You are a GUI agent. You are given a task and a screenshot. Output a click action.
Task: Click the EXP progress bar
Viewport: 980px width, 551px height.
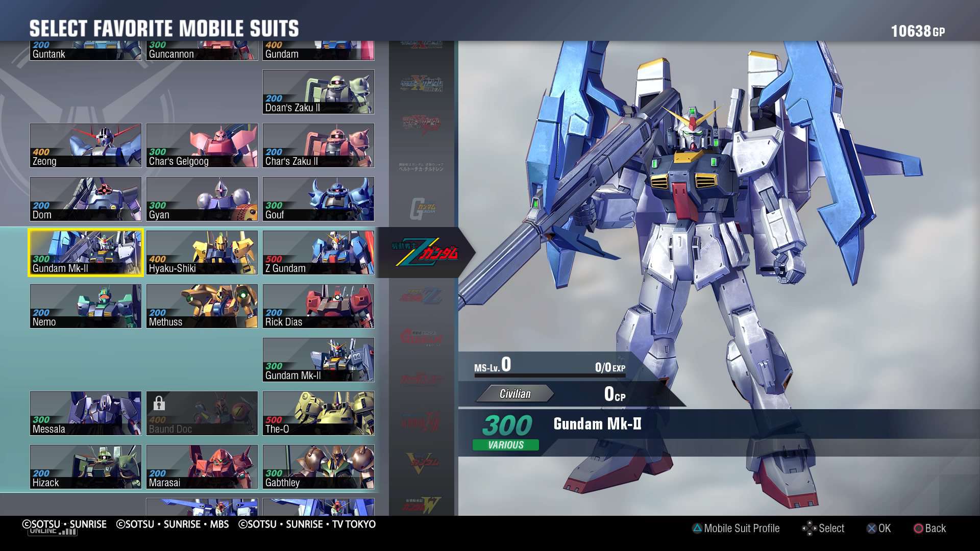pyautogui.click(x=550, y=375)
